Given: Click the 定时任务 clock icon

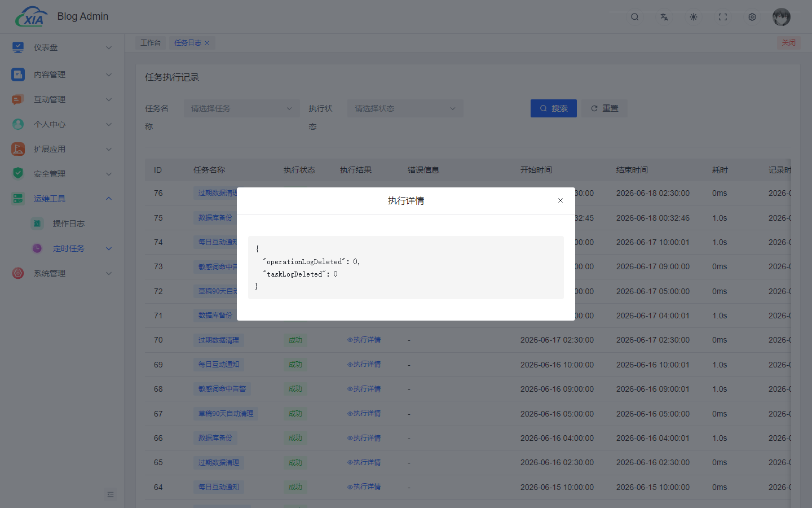Looking at the screenshot, I should (x=37, y=248).
